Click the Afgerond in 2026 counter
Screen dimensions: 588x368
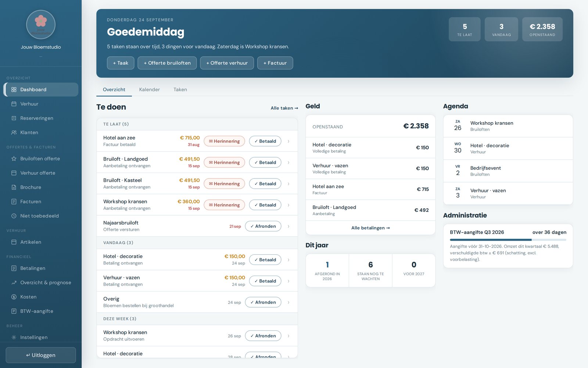pos(327,270)
